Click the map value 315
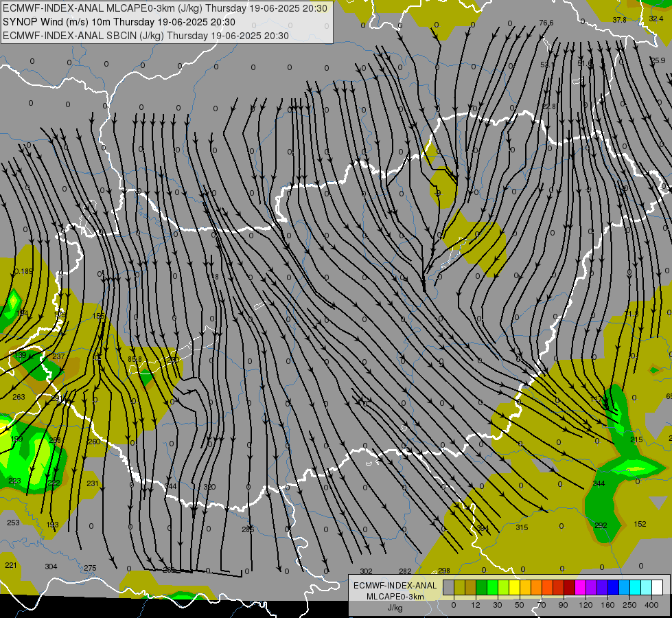The image size is (672, 618). click(x=522, y=527)
